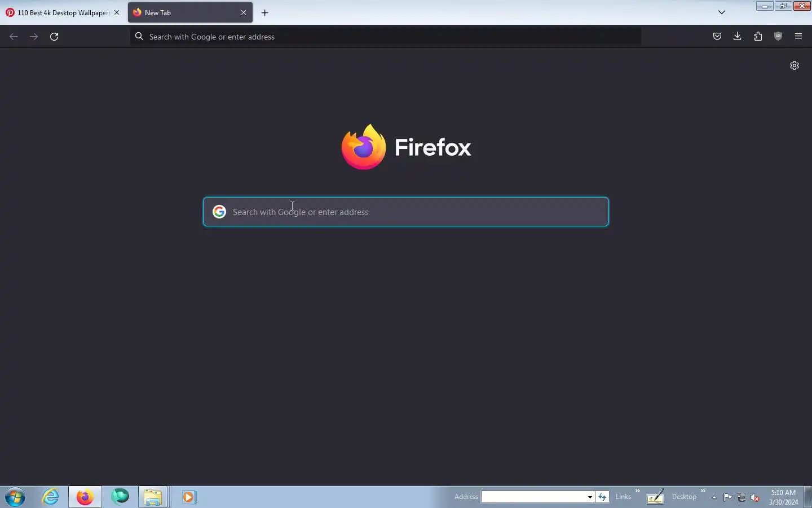Click the Links toolbar label
The width and height of the screenshot is (812, 508).
pyautogui.click(x=623, y=497)
